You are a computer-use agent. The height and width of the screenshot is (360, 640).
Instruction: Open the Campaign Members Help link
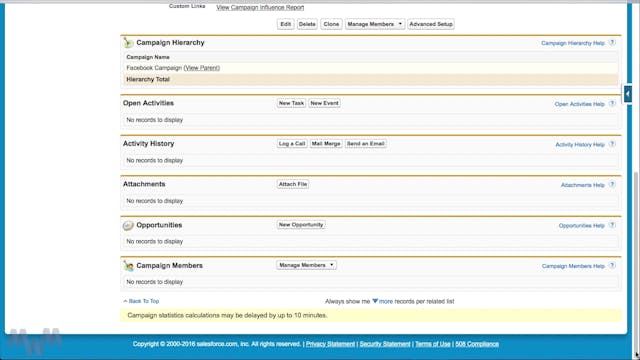pos(573,266)
